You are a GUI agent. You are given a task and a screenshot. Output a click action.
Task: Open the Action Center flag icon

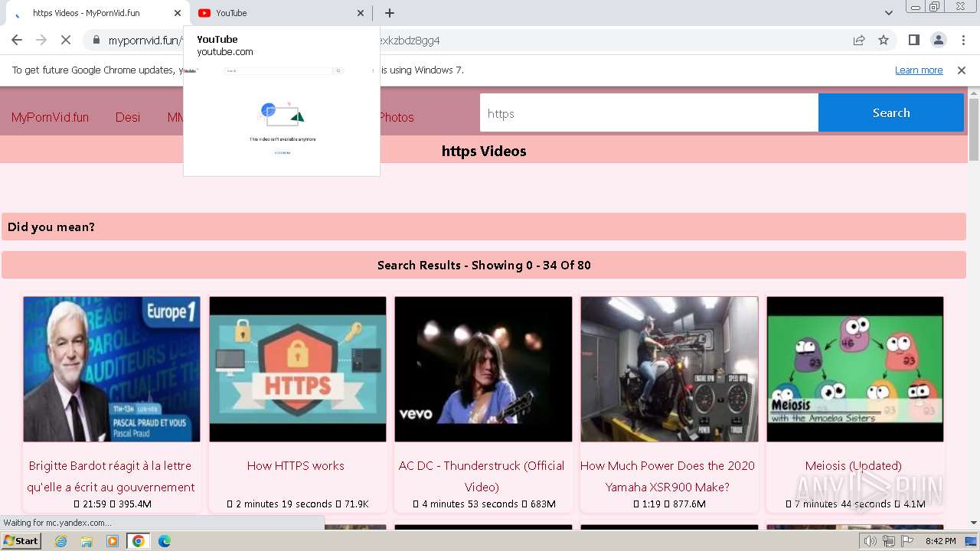906,541
